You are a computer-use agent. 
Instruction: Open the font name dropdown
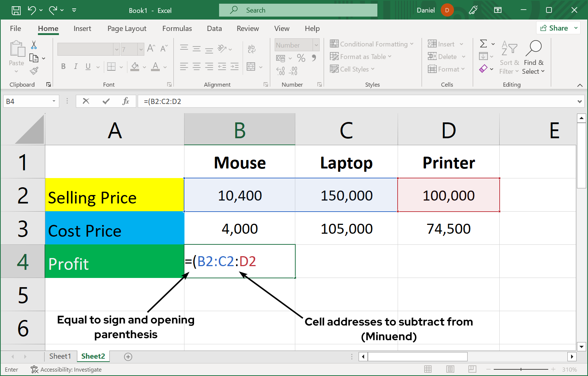[116, 49]
